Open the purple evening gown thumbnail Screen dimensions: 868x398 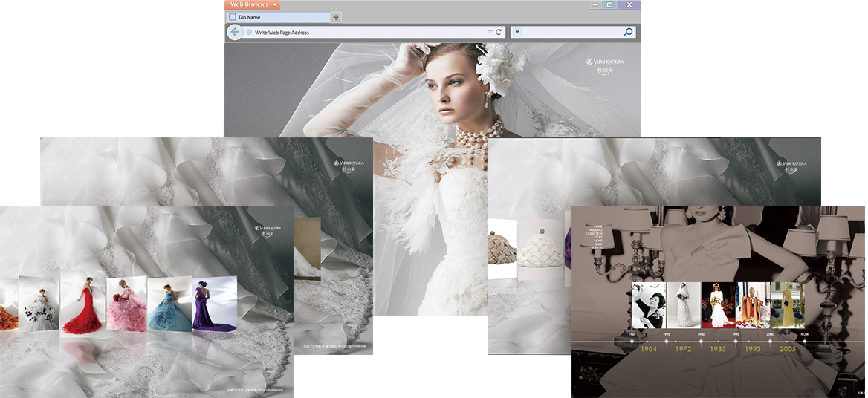click(x=214, y=304)
